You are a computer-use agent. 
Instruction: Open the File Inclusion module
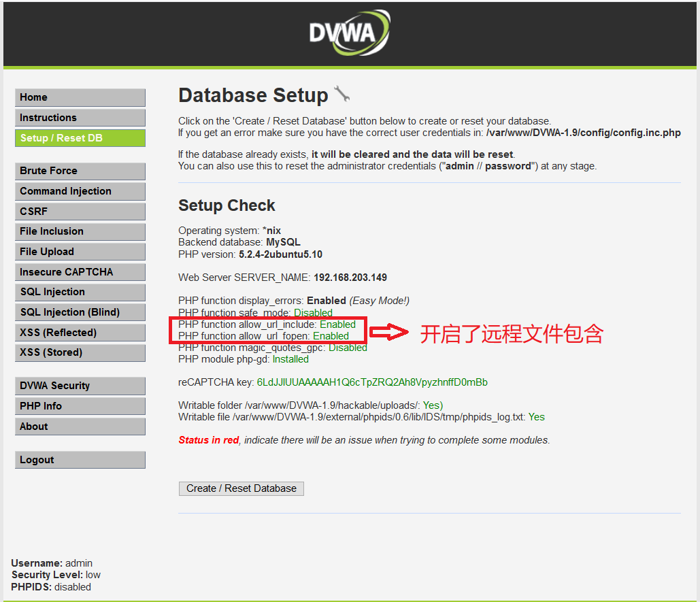pyautogui.click(x=80, y=231)
